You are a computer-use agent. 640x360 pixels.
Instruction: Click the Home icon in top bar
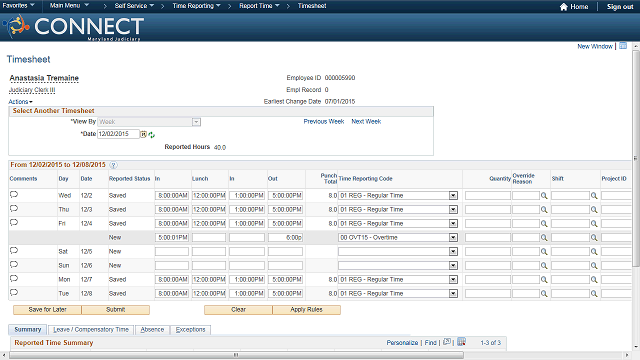pyautogui.click(x=564, y=7)
